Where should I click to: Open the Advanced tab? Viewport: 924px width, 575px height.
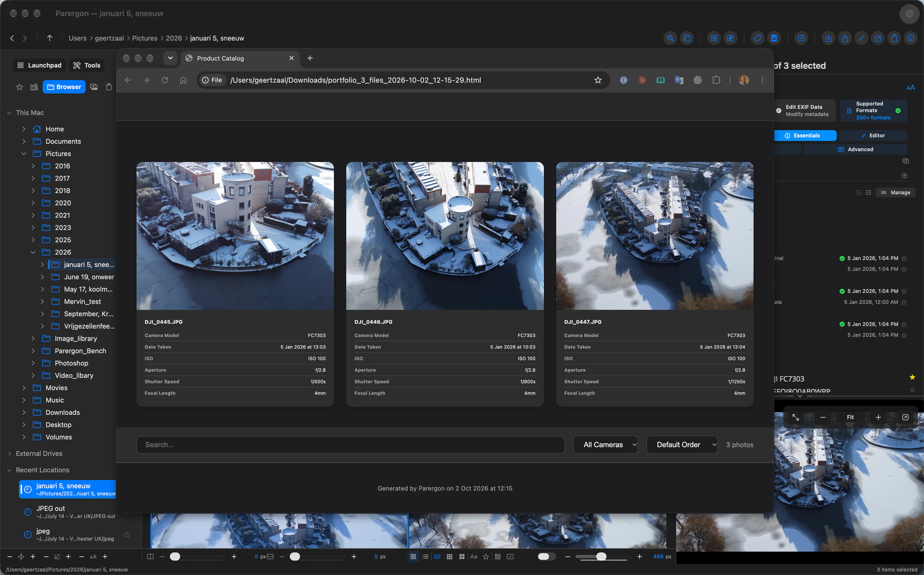(855, 149)
